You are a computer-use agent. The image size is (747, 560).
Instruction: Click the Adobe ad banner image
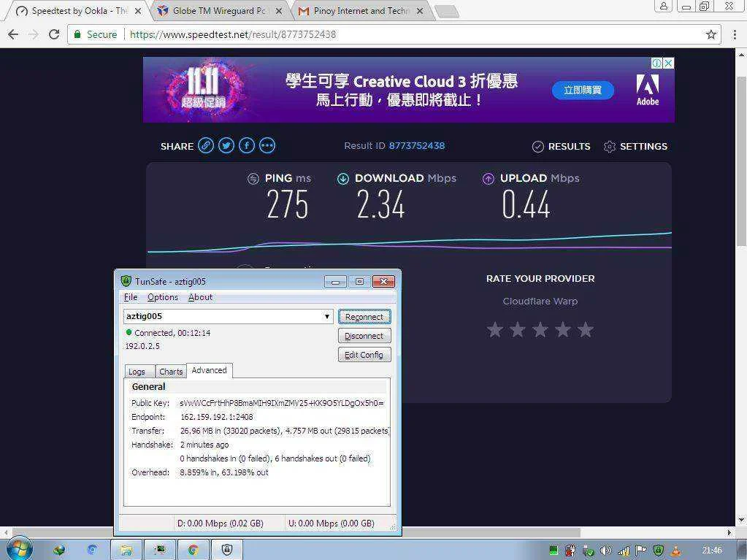tap(409, 90)
